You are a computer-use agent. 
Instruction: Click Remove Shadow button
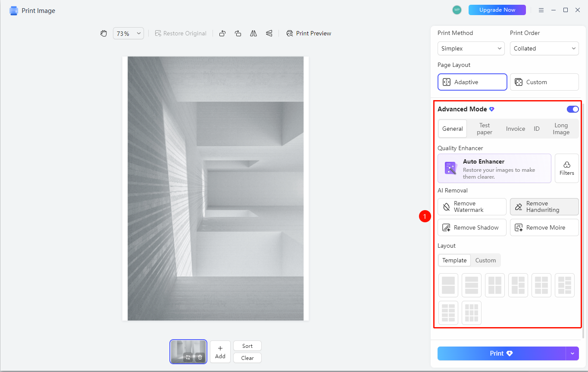pyautogui.click(x=472, y=227)
